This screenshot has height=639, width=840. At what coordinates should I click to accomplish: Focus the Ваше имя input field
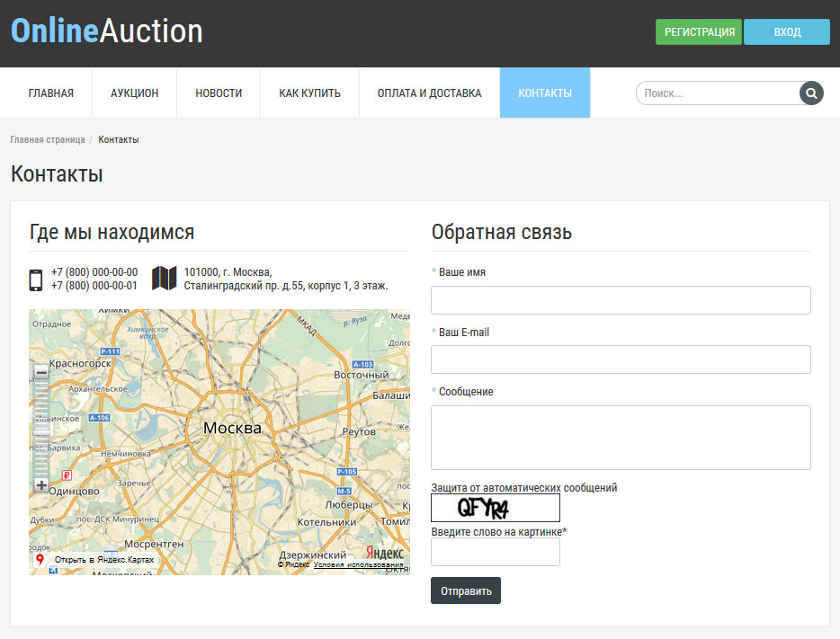pyautogui.click(x=621, y=300)
